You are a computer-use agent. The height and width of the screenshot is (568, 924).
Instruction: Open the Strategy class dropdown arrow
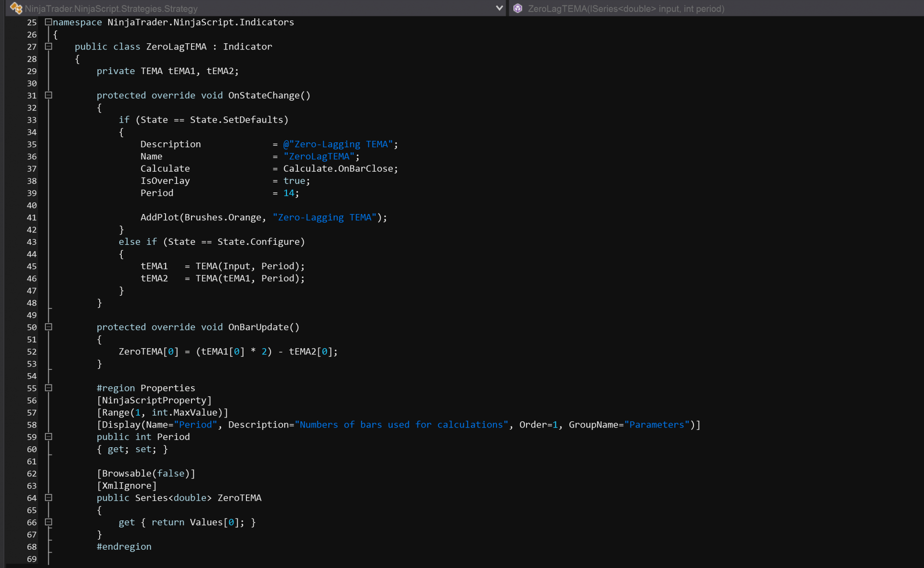[499, 8]
